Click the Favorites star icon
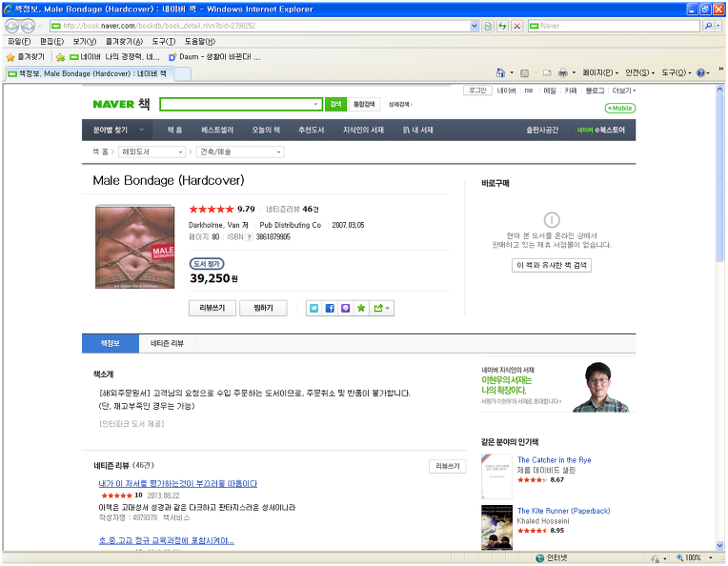 pos(10,57)
